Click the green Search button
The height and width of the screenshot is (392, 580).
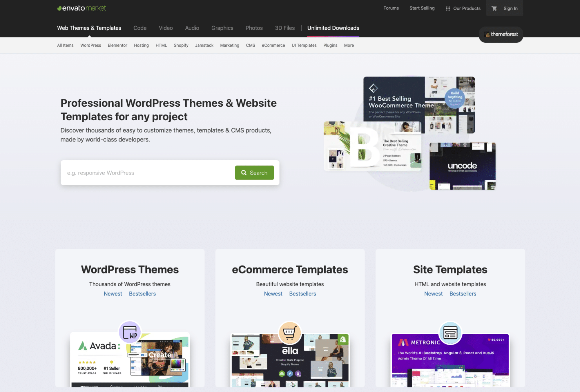(254, 173)
